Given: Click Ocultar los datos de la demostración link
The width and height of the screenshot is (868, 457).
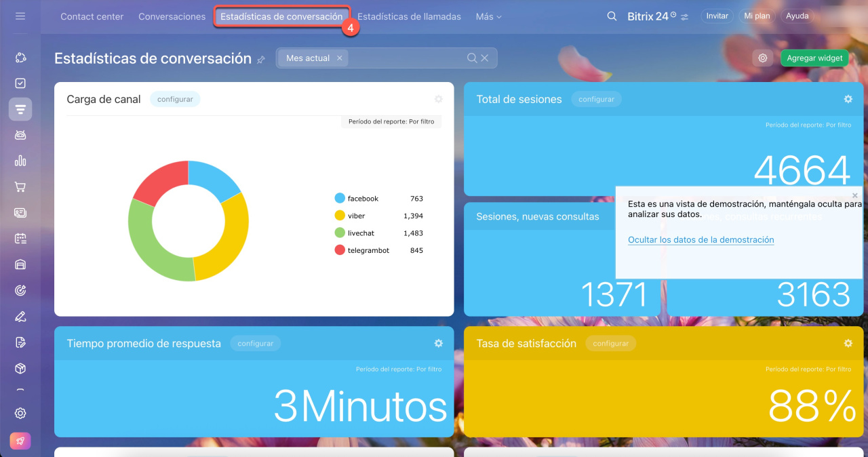Looking at the screenshot, I should pos(701,239).
